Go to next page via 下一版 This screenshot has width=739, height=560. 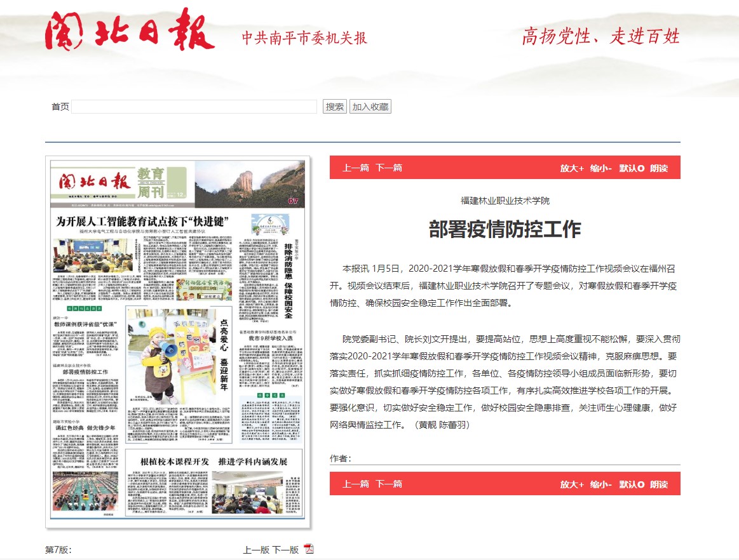[285, 550]
